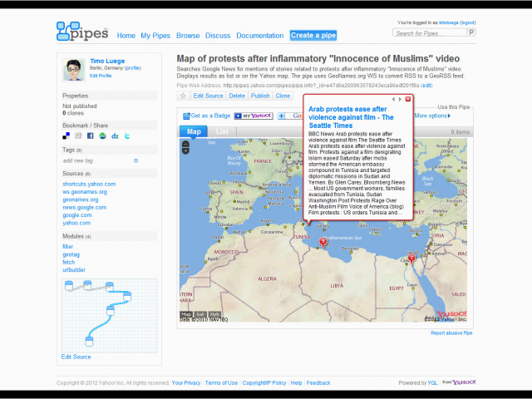Open My Pipes in navigation
Screen dimensions: 532x399
(155, 36)
